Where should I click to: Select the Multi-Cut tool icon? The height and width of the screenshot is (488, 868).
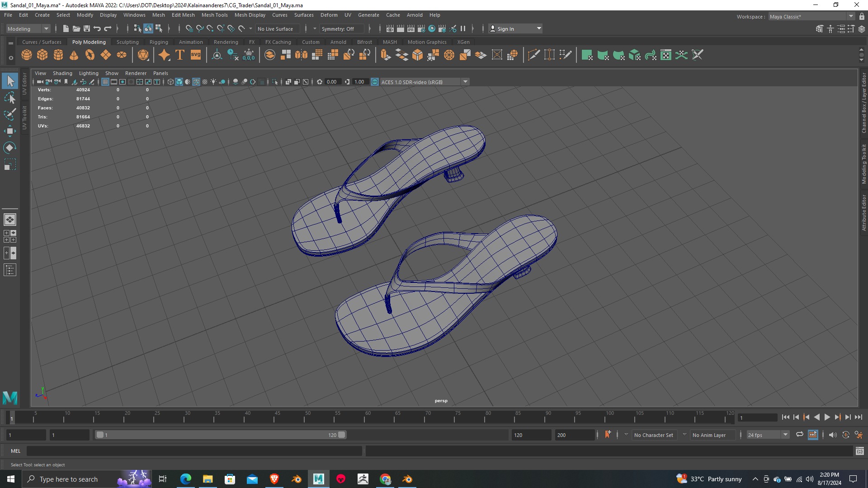[x=534, y=55]
